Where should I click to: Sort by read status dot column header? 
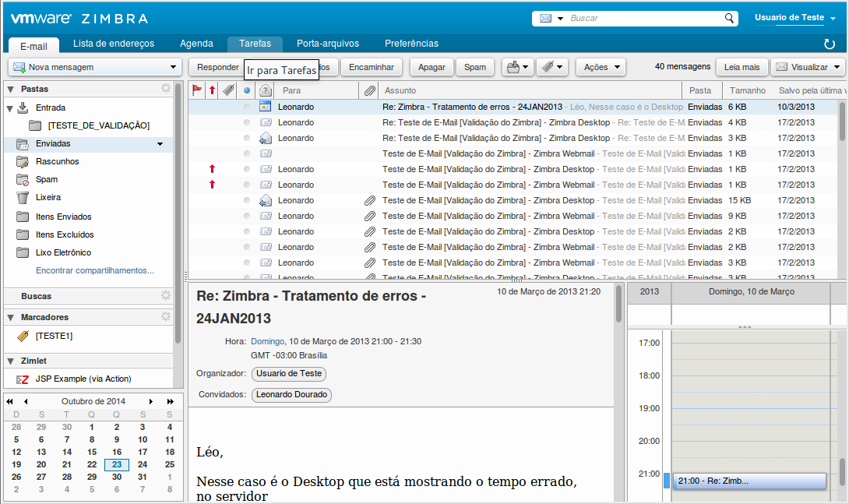[247, 90]
